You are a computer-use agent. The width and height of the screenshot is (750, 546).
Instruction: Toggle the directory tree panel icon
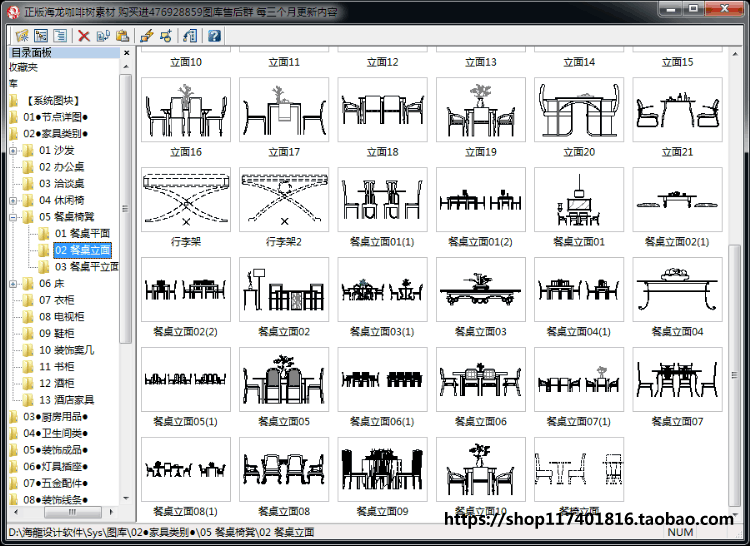coord(41,35)
